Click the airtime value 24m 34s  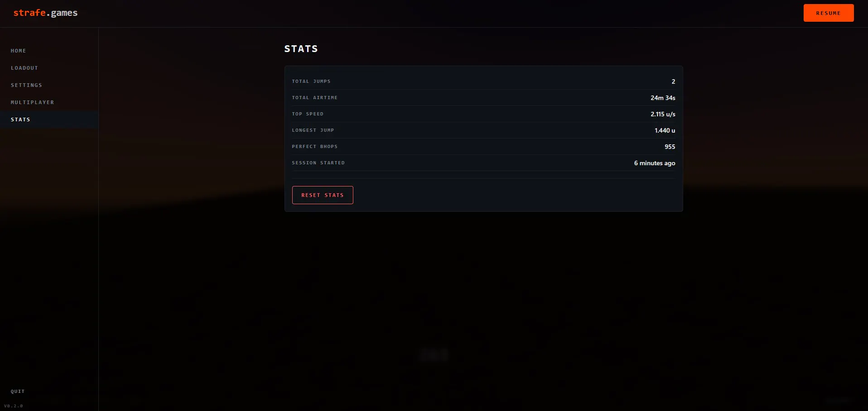click(x=663, y=98)
